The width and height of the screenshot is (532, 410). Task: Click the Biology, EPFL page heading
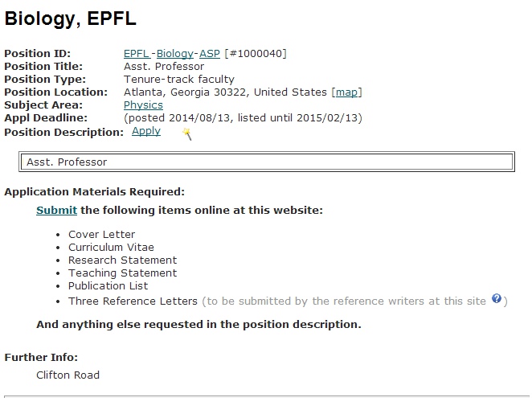(70, 18)
